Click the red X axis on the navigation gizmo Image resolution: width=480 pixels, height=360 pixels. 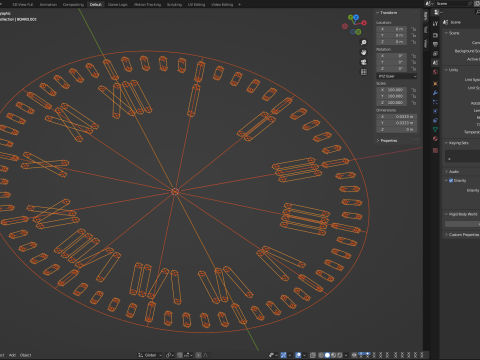[x=364, y=23]
